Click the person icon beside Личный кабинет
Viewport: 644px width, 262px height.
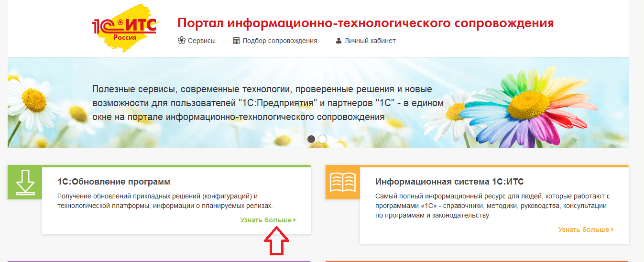coord(338,41)
